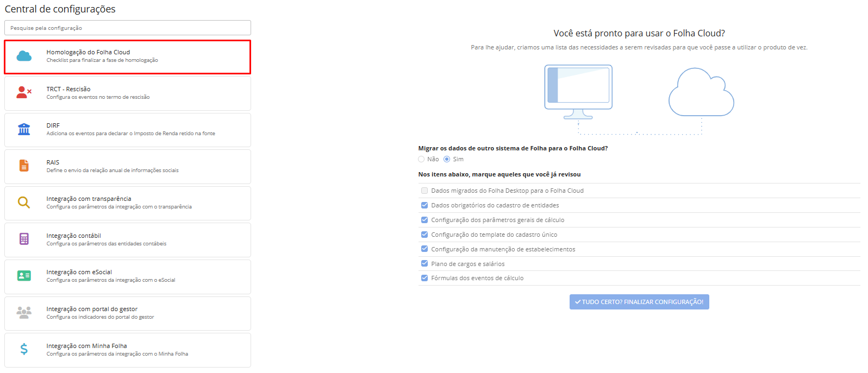
Task: Uncheck Configuração dos parâmetros gerais de cálculo
Action: pos(424,220)
